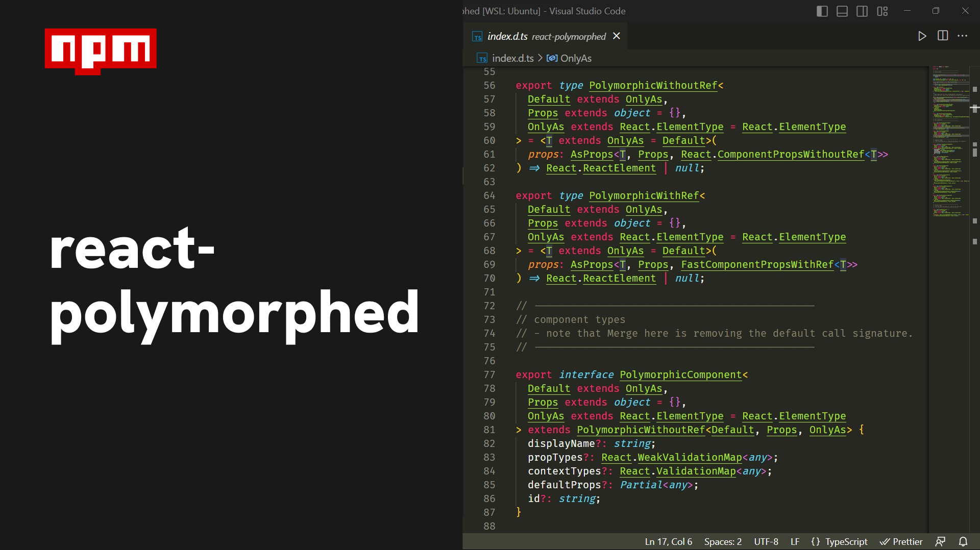Open the notifications bell
The image size is (980, 550).
963,541
